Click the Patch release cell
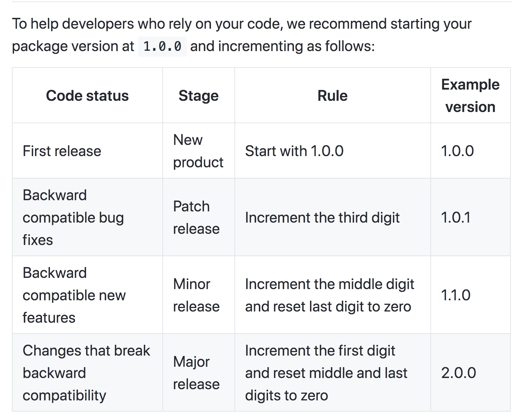 199,217
